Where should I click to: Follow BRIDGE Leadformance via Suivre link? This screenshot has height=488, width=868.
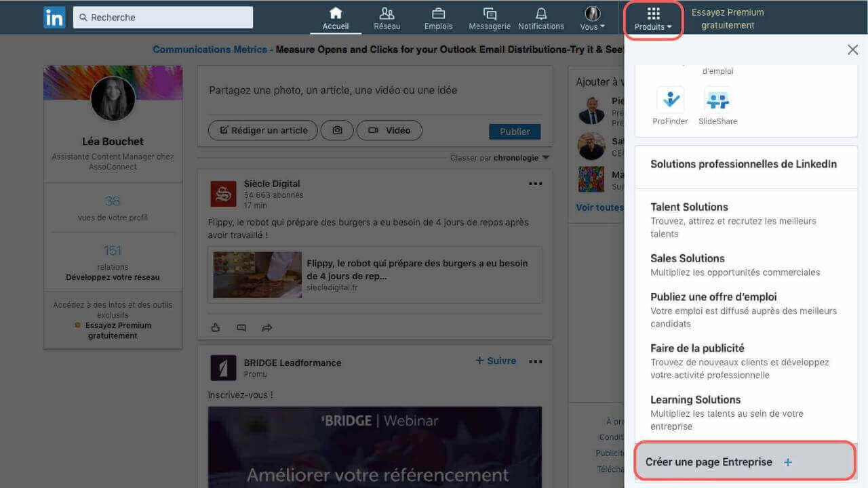[496, 360]
